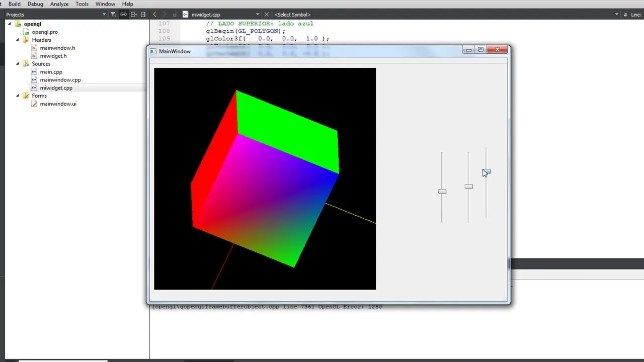Select opengl.pro project file
Viewport: 644px width, 362px height.
(45, 32)
